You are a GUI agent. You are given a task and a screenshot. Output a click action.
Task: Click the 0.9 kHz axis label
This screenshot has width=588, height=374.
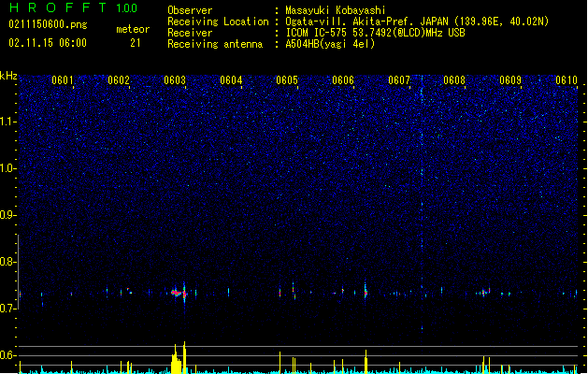click(8, 215)
